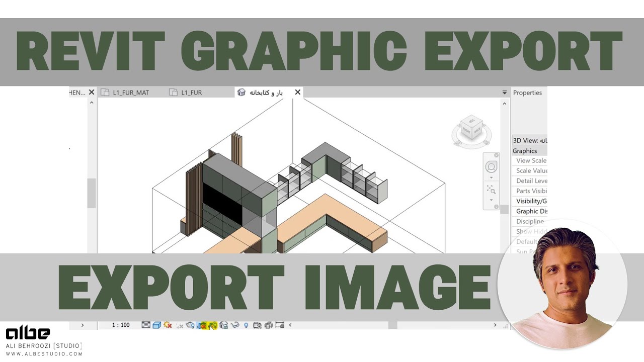Viewport: 644px width, 362px height.
Task: Open the 1 : 100 view scale selector
Action: [120, 325]
